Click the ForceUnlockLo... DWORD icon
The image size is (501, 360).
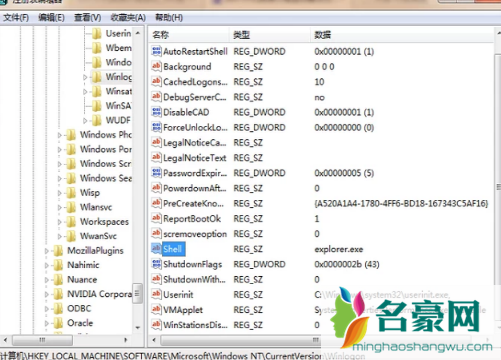[156, 127]
